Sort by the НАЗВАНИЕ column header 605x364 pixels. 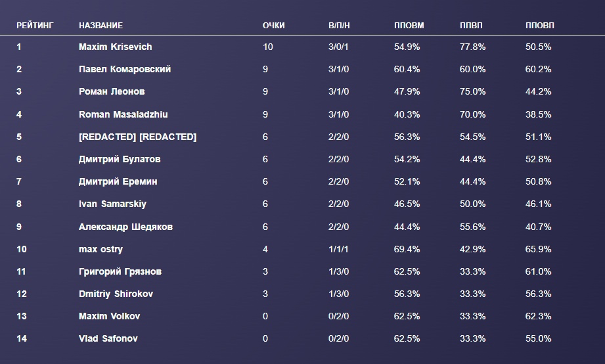point(101,26)
